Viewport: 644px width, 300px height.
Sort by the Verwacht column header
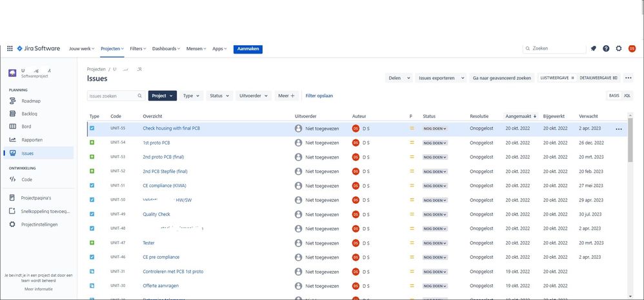(589, 116)
